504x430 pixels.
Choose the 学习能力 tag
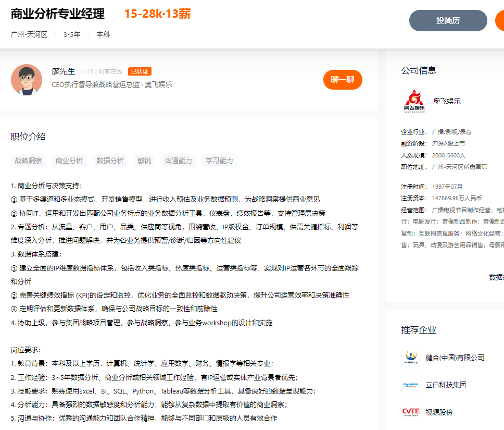click(x=219, y=161)
